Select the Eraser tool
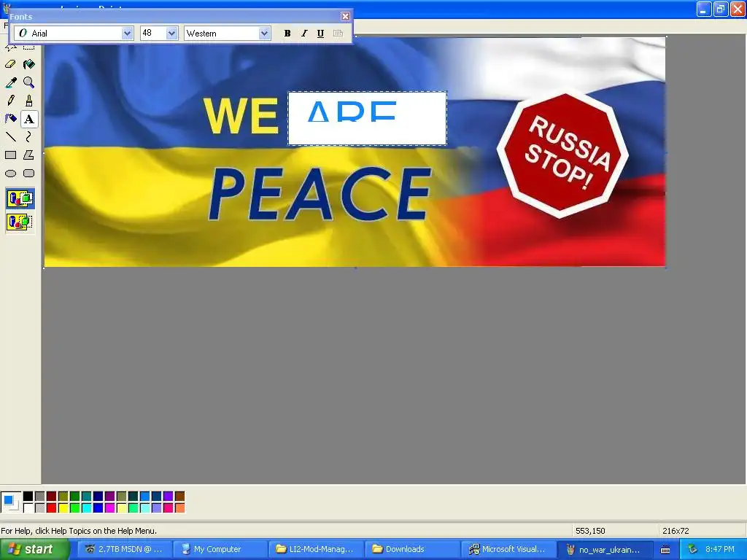 click(x=10, y=64)
